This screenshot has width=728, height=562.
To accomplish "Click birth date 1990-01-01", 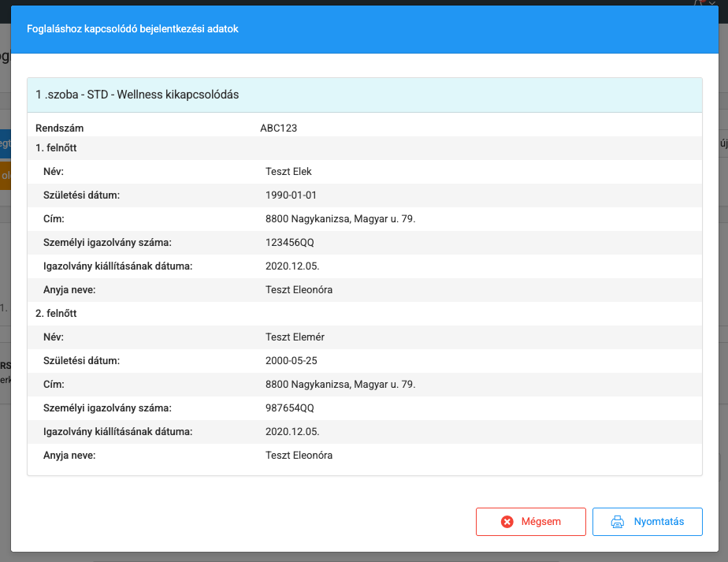I will tap(291, 195).
